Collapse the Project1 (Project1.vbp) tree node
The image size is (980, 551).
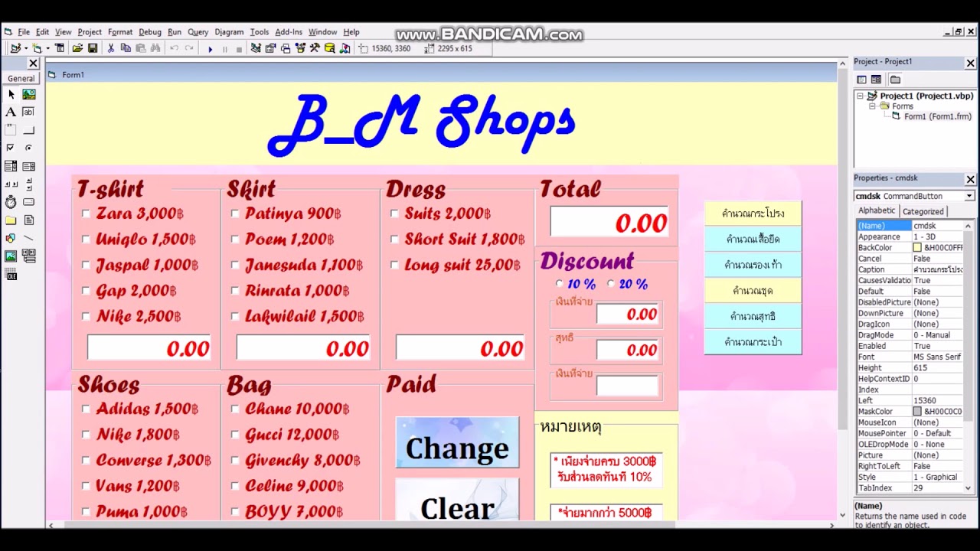(x=860, y=96)
